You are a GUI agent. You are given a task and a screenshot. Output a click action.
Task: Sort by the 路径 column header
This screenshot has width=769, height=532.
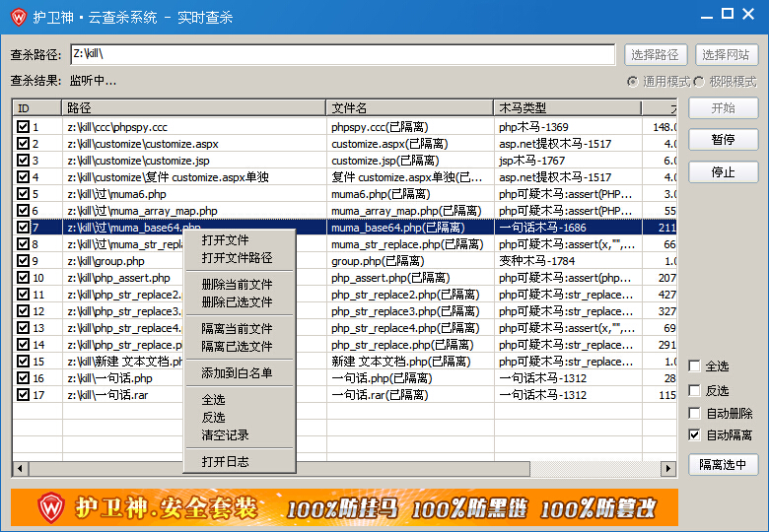tap(193, 108)
